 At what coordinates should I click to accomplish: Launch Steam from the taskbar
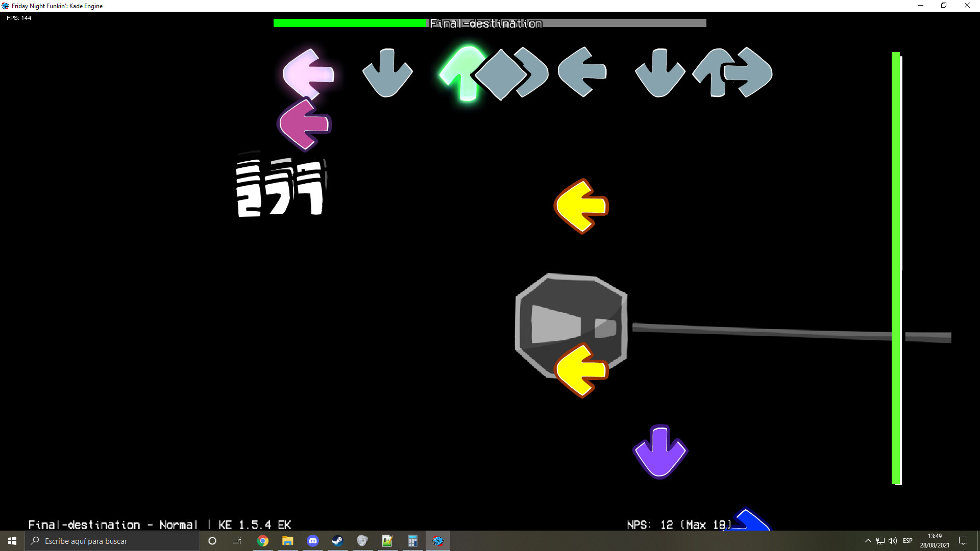tap(337, 541)
